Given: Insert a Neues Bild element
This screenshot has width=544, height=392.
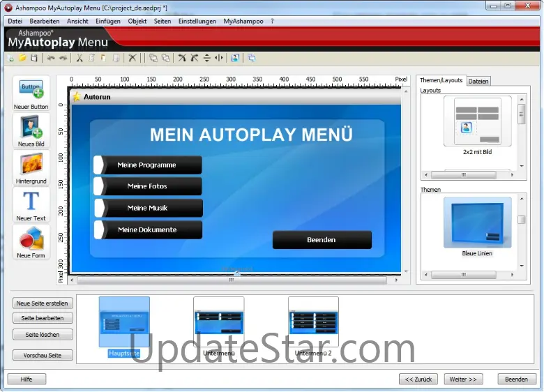Looking at the screenshot, I should [31, 130].
